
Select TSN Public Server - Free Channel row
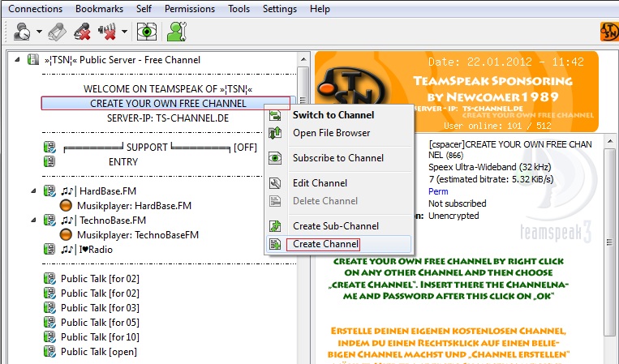(122, 60)
